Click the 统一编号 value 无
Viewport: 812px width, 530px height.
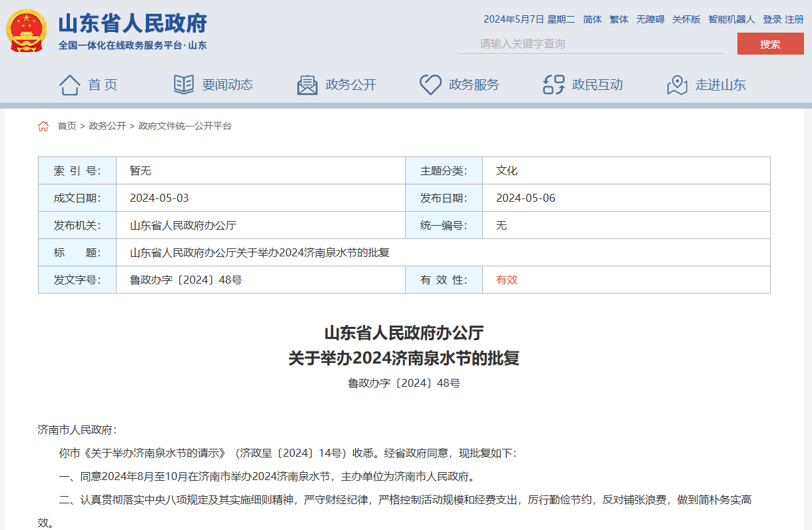pyautogui.click(x=502, y=226)
